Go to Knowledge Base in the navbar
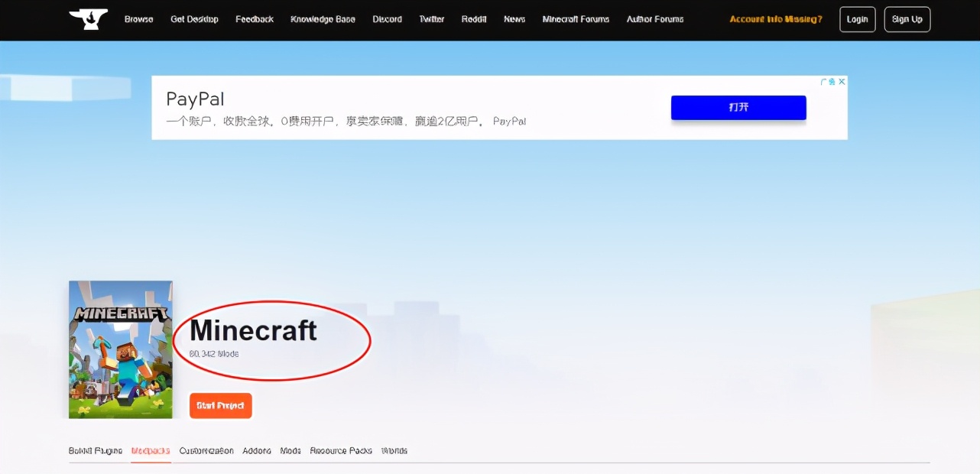980x474 pixels. click(323, 19)
